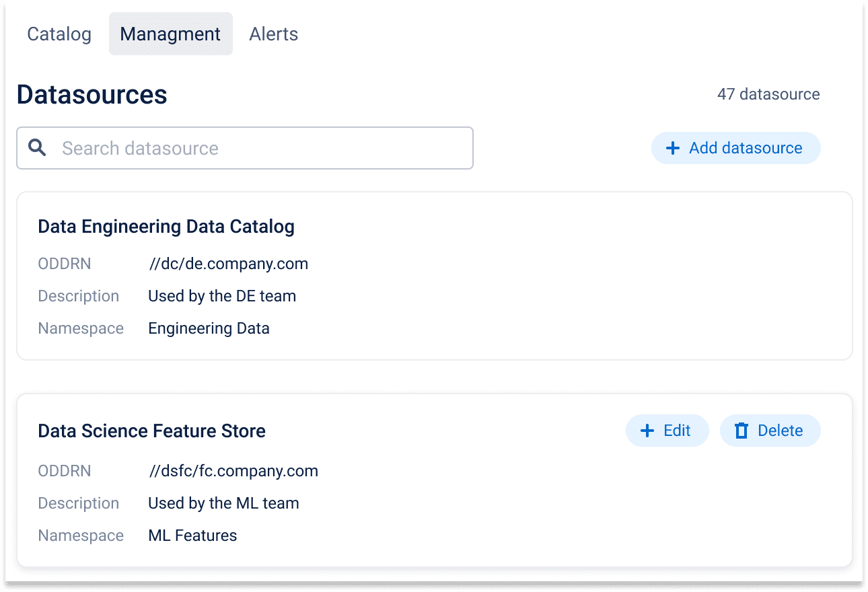Switch to the Catalog tab

(59, 34)
